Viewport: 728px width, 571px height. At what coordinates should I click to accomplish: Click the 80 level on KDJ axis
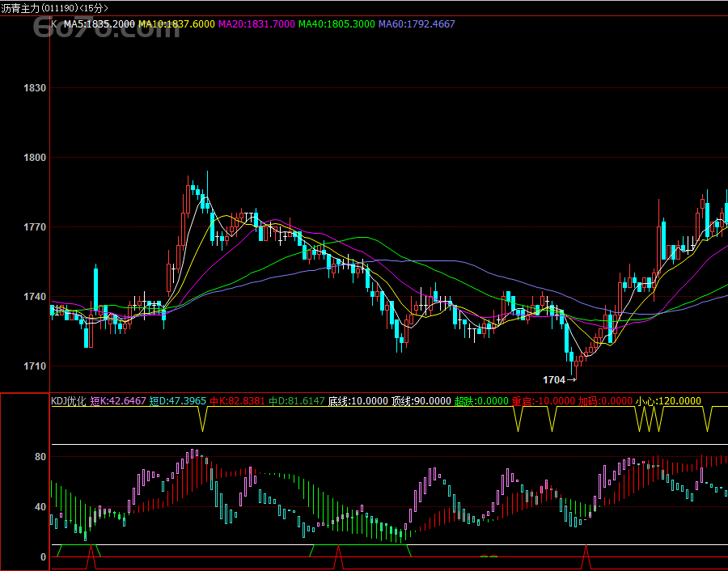click(40, 457)
